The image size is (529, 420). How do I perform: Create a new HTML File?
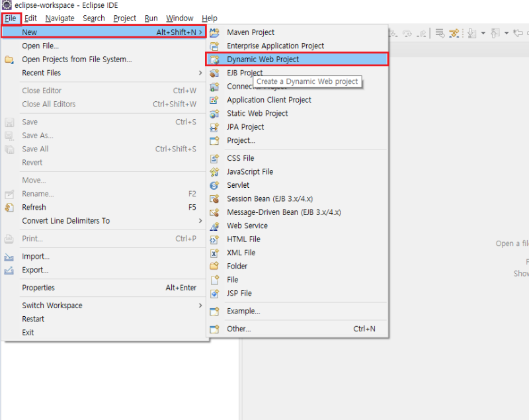click(297, 239)
